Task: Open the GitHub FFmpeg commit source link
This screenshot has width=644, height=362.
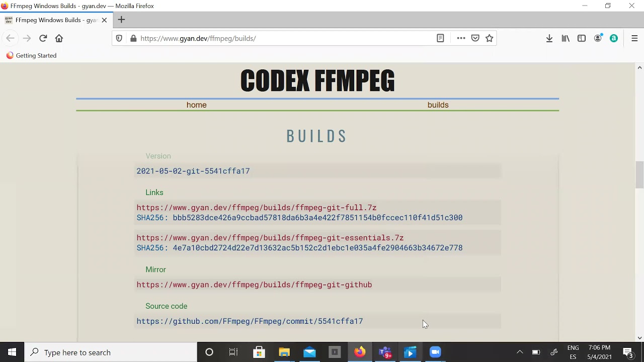Action: click(250, 321)
